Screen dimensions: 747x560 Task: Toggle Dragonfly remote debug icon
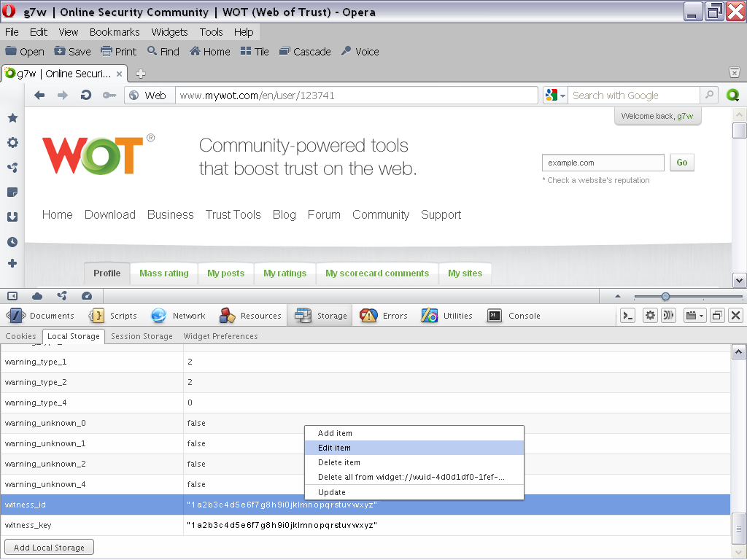(668, 315)
